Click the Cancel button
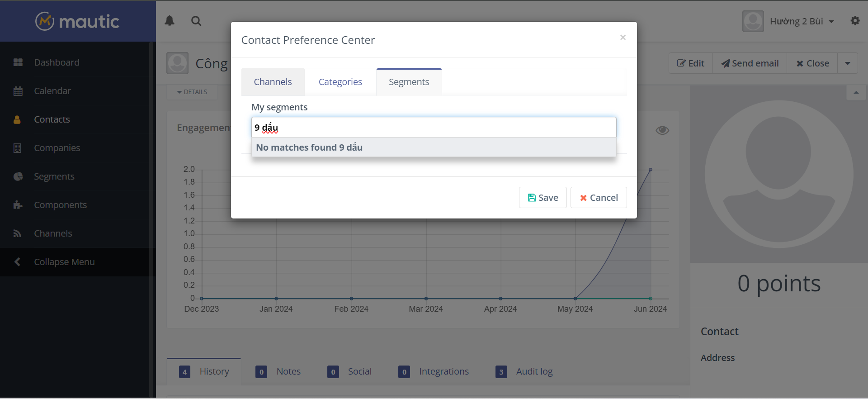Image resolution: width=868 pixels, height=399 pixels. (x=599, y=198)
